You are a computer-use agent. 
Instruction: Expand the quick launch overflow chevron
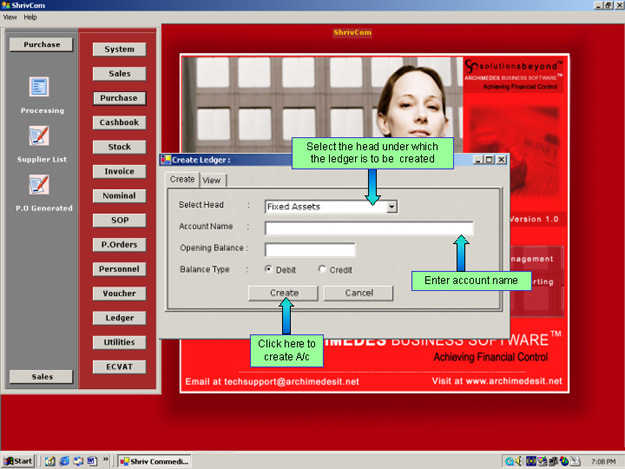[106, 461]
